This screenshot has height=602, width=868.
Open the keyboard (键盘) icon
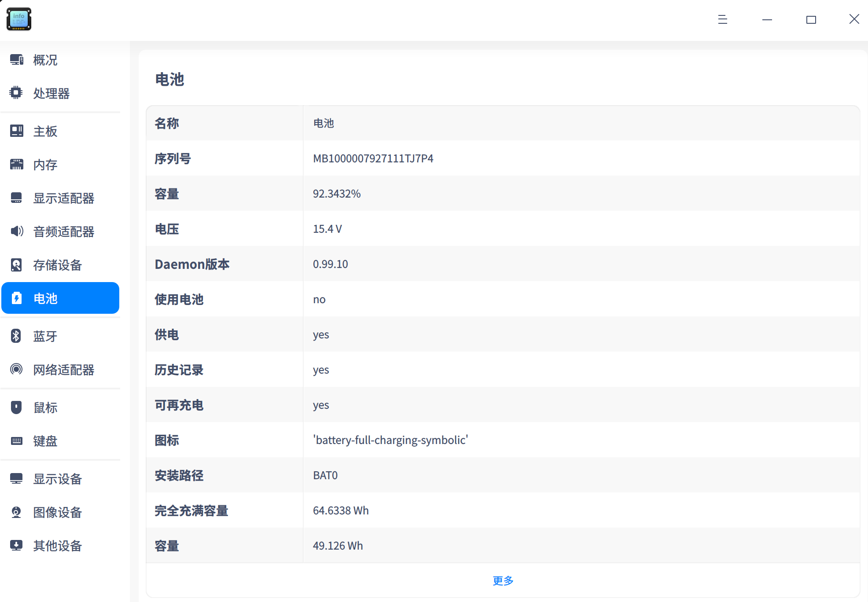[x=17, y=441]
